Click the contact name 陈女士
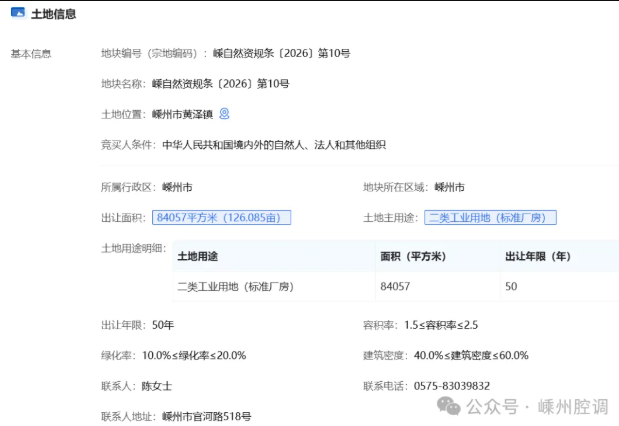 point(158,385)
